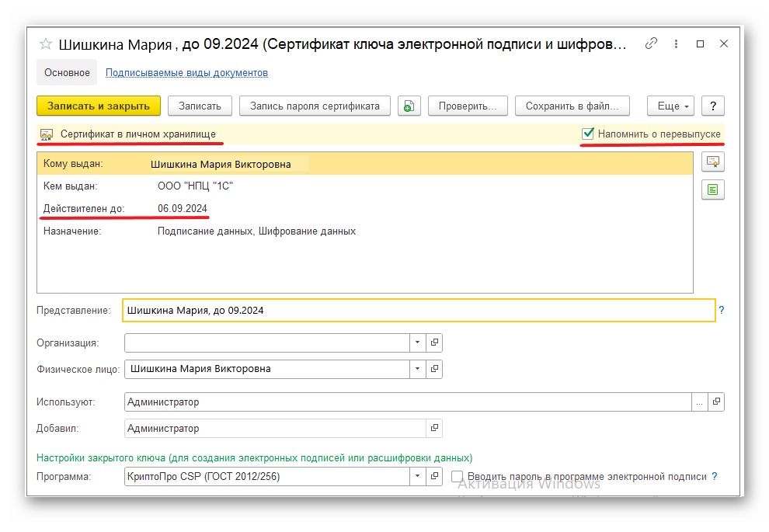Expand the Организация dropdown list

417,342
